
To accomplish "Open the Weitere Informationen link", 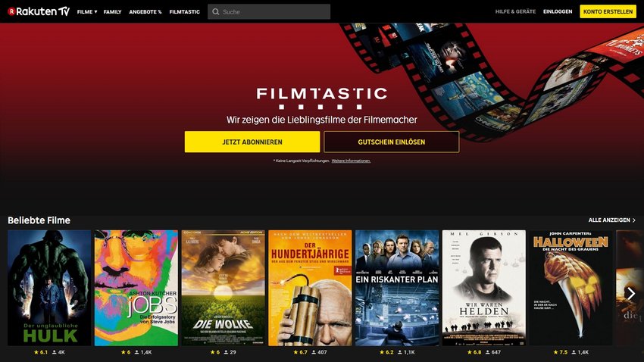I will (351, 161).
